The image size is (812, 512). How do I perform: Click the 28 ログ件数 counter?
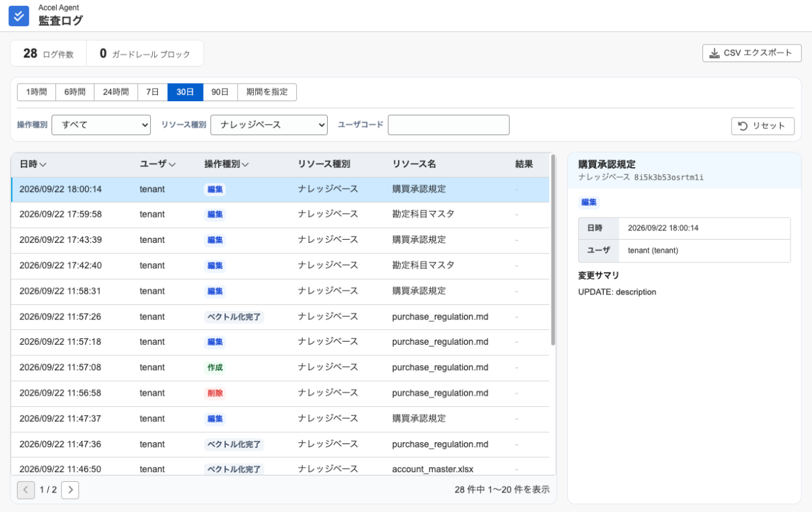48,54
